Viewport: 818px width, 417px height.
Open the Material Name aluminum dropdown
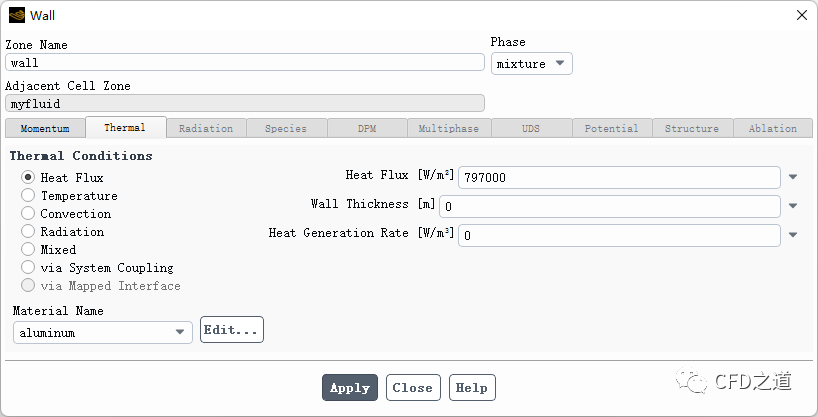103,332
